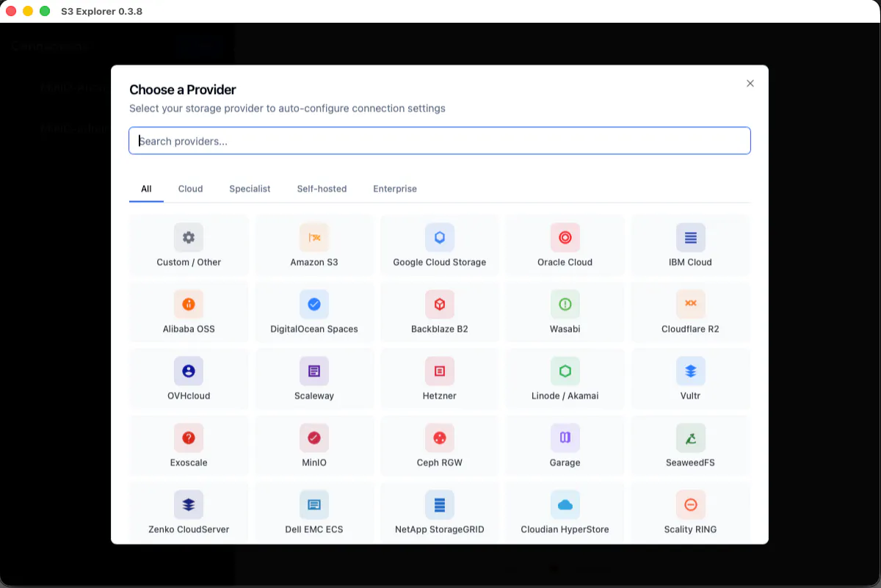This screenshot has width=881, height=588.
Task: Click the DigitalOcean Spaces label
Action: 314,329
